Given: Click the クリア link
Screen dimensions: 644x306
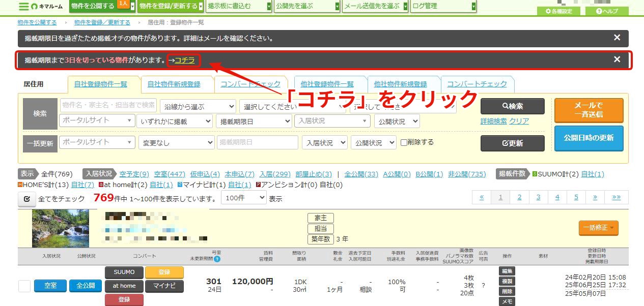Looking at the screenshot, I should pos(519,121).
